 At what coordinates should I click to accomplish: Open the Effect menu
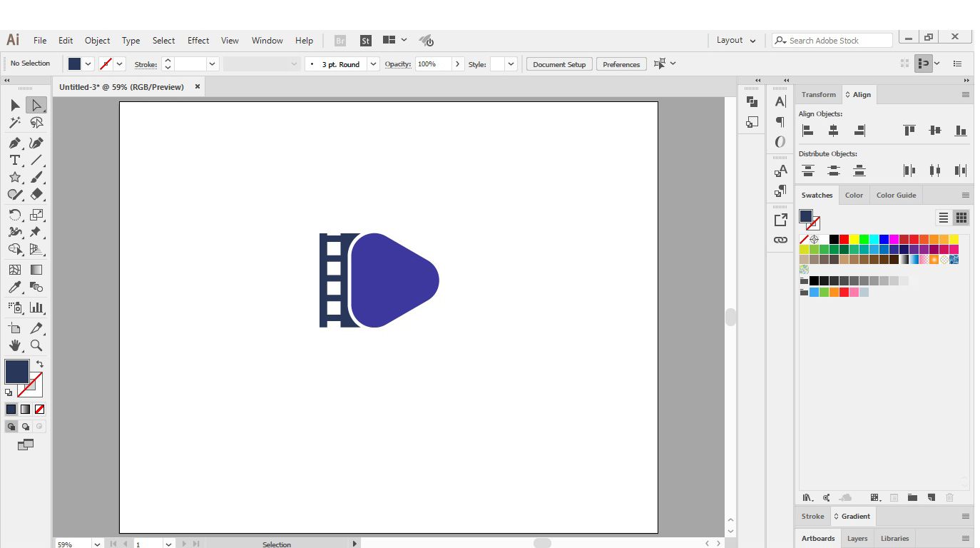pyautogui.click(x=198, y=41)
